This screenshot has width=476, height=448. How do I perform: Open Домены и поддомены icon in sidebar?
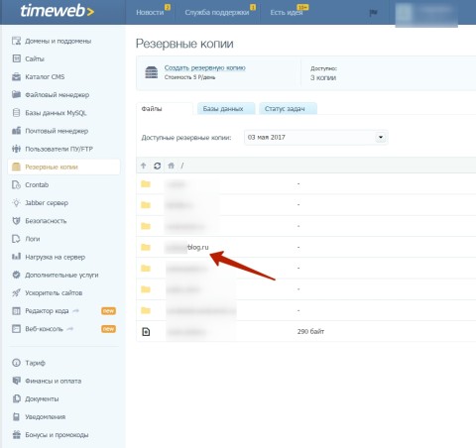click(16, 41)
